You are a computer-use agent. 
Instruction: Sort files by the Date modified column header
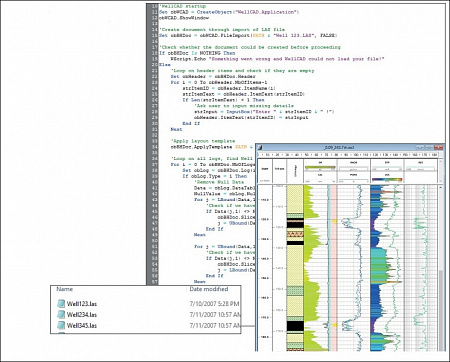point(209,289)
